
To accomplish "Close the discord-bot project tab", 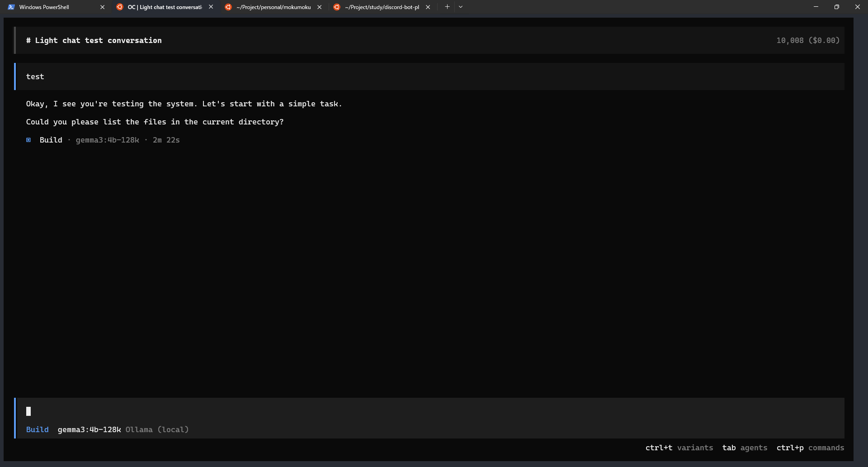I will tap(428, 7).
